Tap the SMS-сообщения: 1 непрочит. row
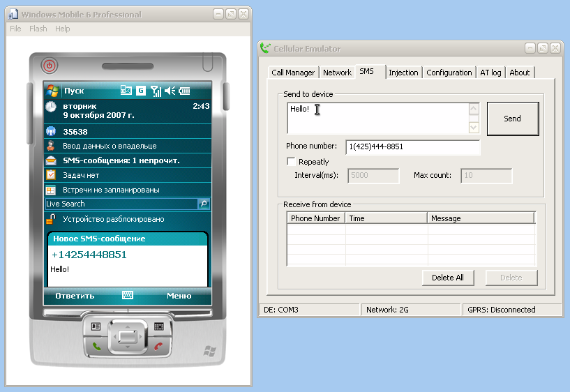Viewport: 570px width, 392px height. point(128,160)
